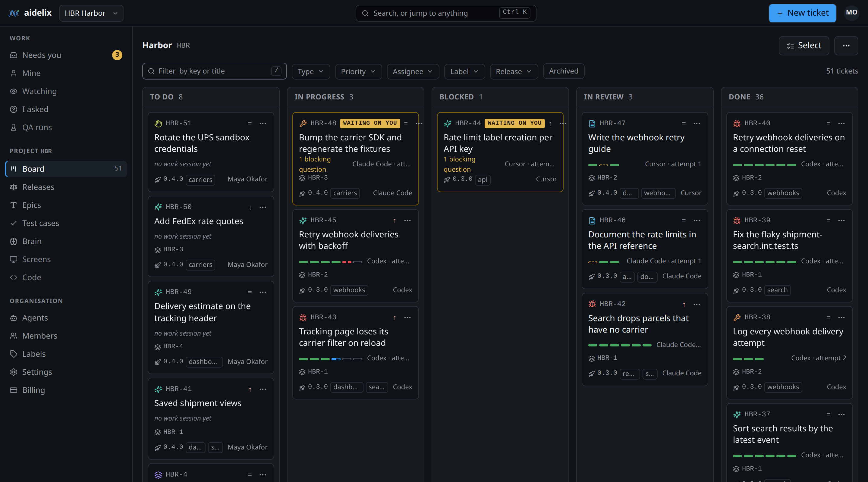868x482 pixels.
Task: Create a New ticket
Action: point(802,13)
